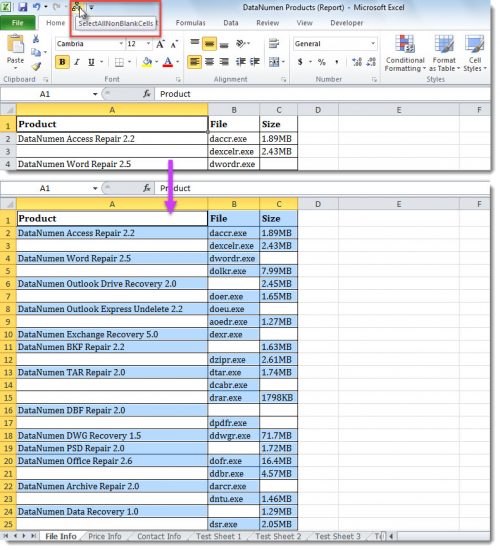The height and width of the screenshot is (550, 500).
Task: Toggle Bold formatting
Action: coord(62,62)
